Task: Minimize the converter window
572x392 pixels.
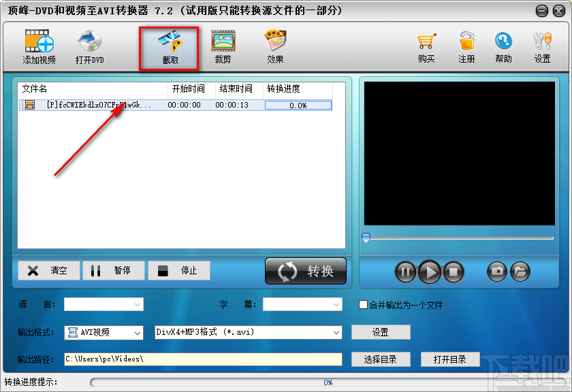Action: pos(542,11)
